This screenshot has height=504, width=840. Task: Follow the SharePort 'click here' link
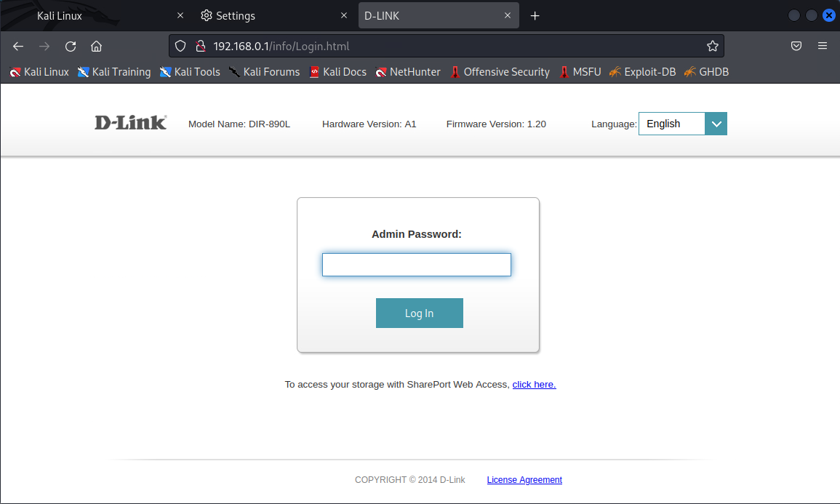pyautogui.click(x=534, y=385)
